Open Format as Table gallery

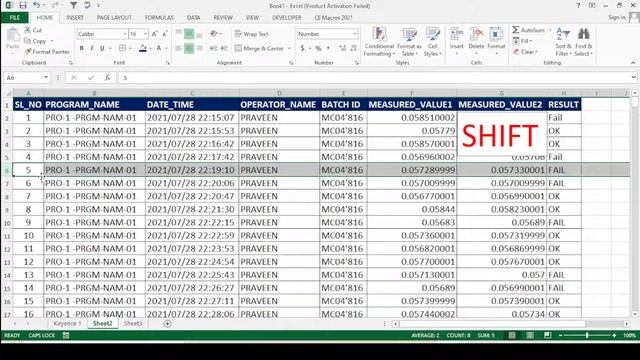click(409, 42)
